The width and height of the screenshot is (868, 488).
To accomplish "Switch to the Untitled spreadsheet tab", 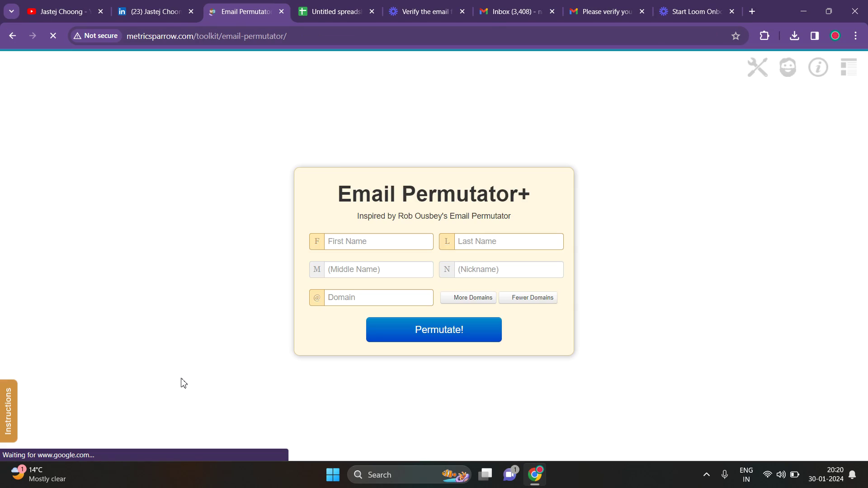I will coord(336,12).
